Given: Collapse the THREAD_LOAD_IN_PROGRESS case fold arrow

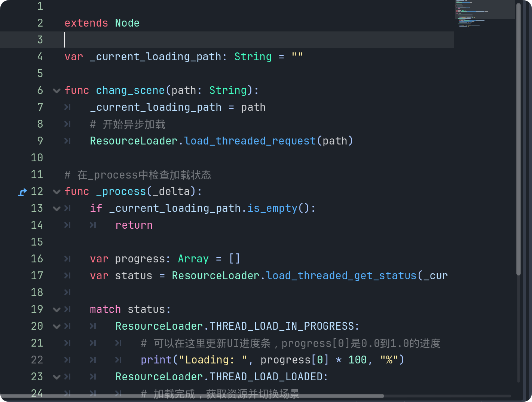Looking at the screenshot, I should tap(56, 326).
